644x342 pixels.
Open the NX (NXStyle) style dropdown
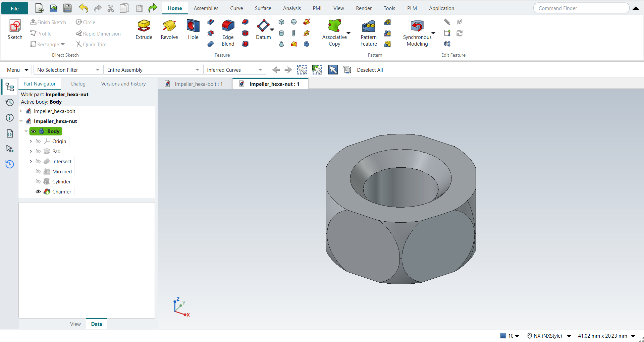549,336
